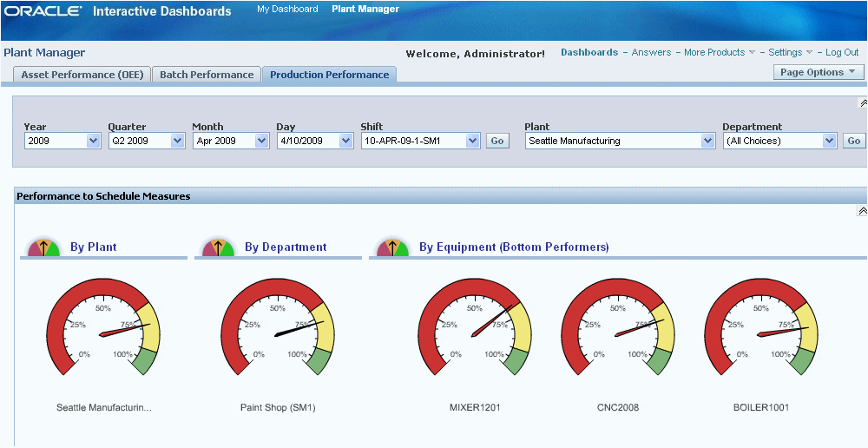Image resolution: width=868 pixels, height=448 pixels.
Task: Open the Department dropdown
Action: [829, 142]
